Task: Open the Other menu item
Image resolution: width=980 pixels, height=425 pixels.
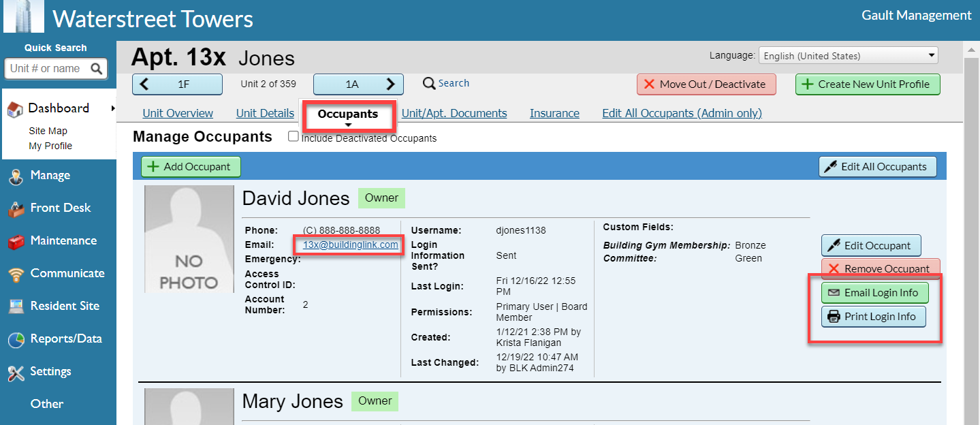Action: 47,404
